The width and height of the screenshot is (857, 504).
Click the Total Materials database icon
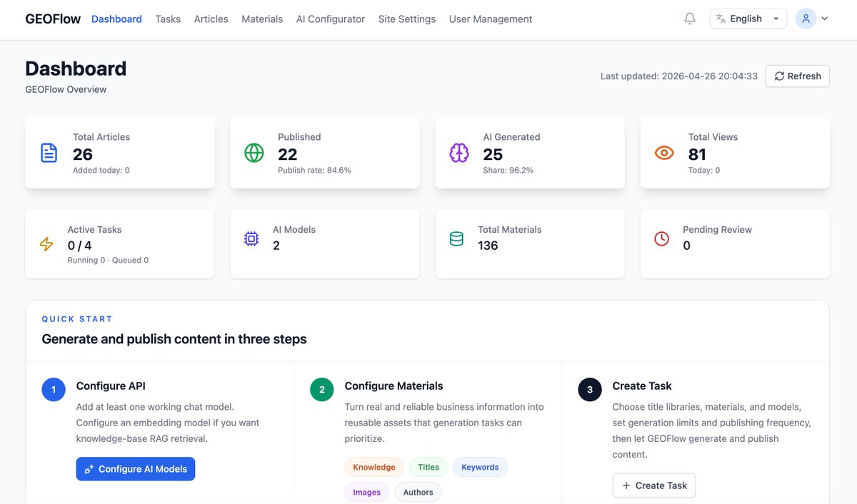tap(456, 239)
